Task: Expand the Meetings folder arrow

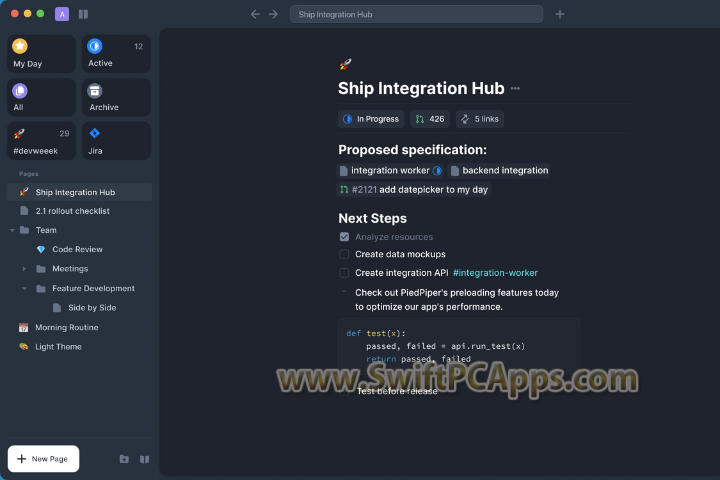Action: [x=24, y=269]
